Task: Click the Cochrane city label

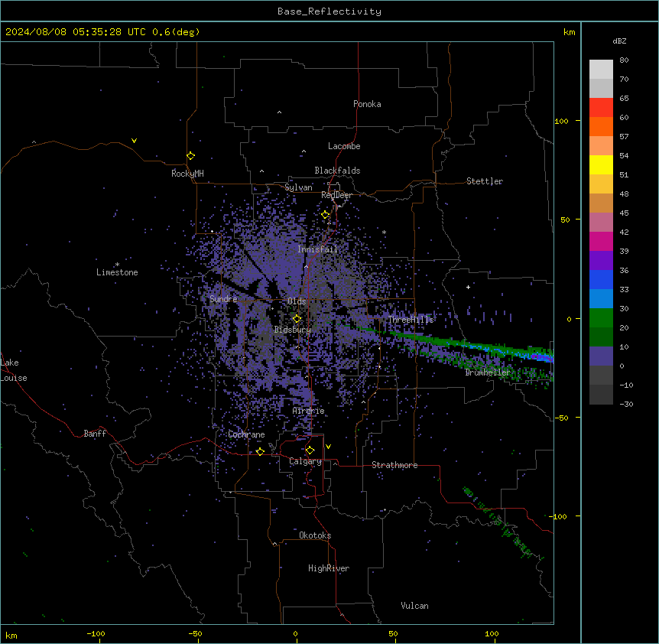Action: [x=246, y=434]
